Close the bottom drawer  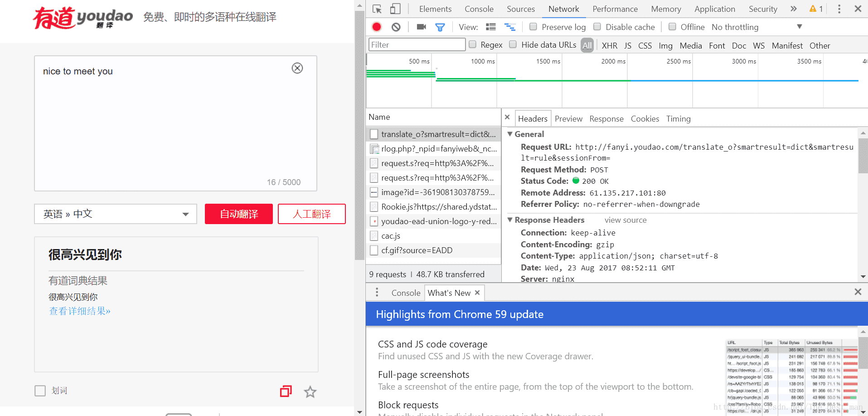click(x=858, y=292)
